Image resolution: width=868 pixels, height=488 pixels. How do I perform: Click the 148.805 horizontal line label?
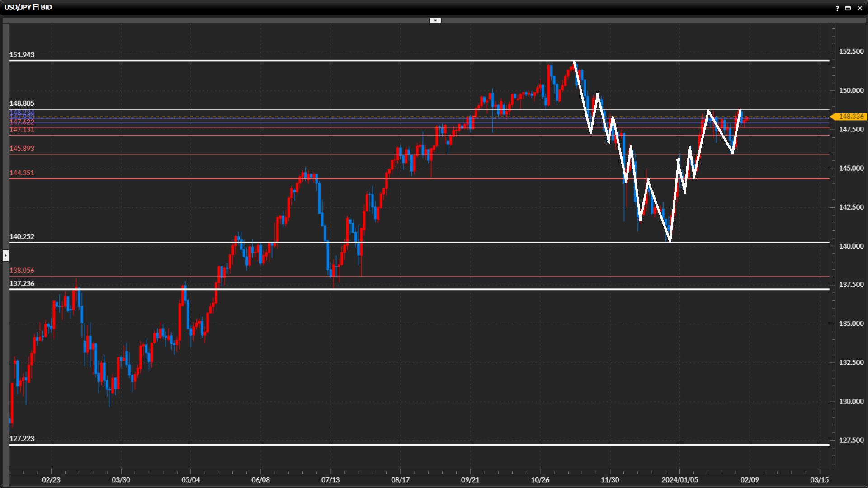click(22, 103)
